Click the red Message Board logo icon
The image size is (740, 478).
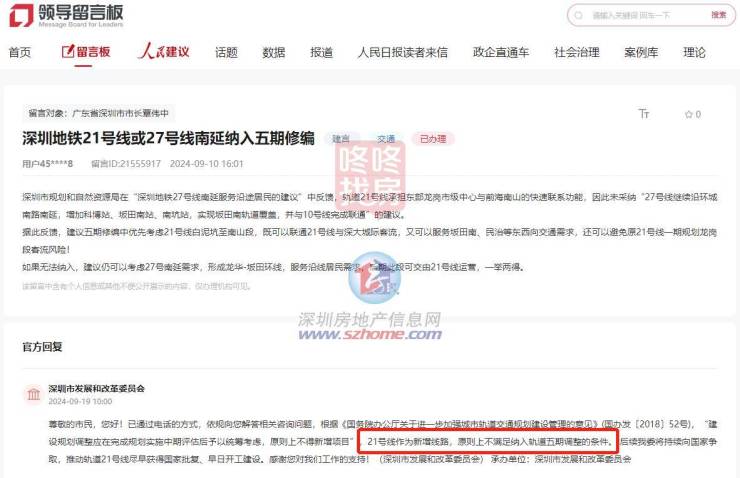pos(21,15)
